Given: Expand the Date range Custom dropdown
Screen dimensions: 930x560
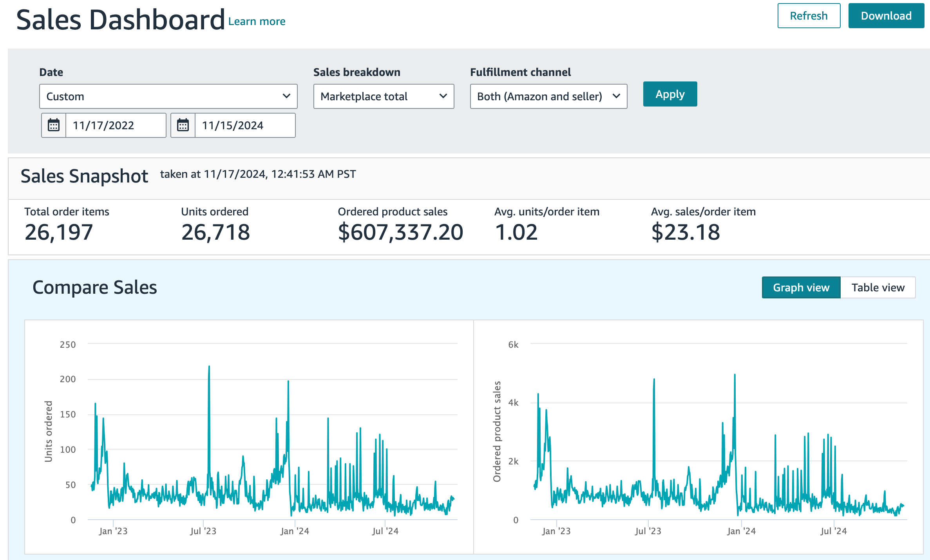Looking at the screenshot, I should tap(168, 96).
